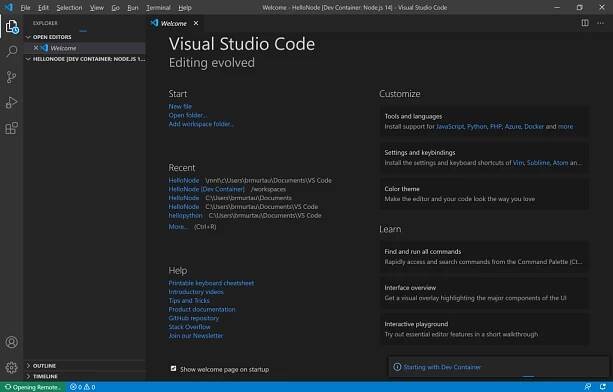Click the More recent link
Image resolution: width=613 pixels, height=392 pixels.
178,226
